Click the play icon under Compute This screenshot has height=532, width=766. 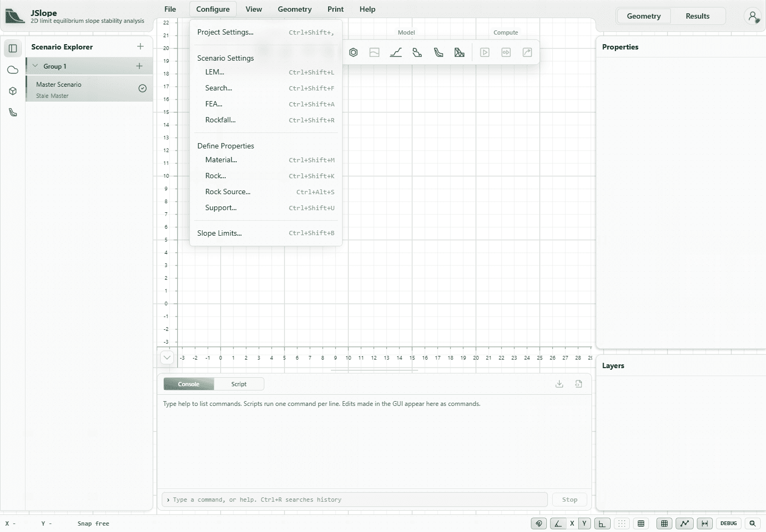click(485, 52)
